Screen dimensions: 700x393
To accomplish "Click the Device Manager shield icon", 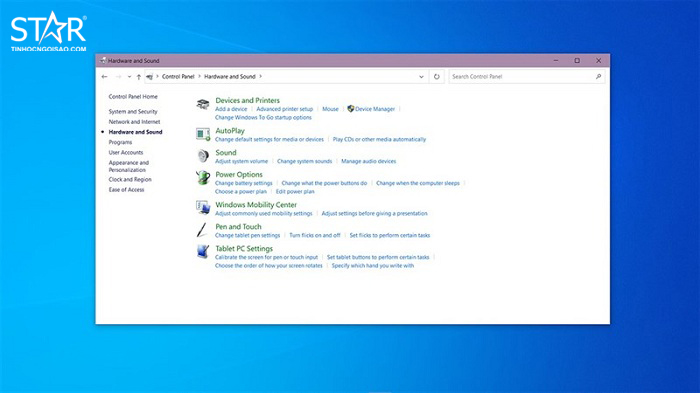I will coord(350,109).
